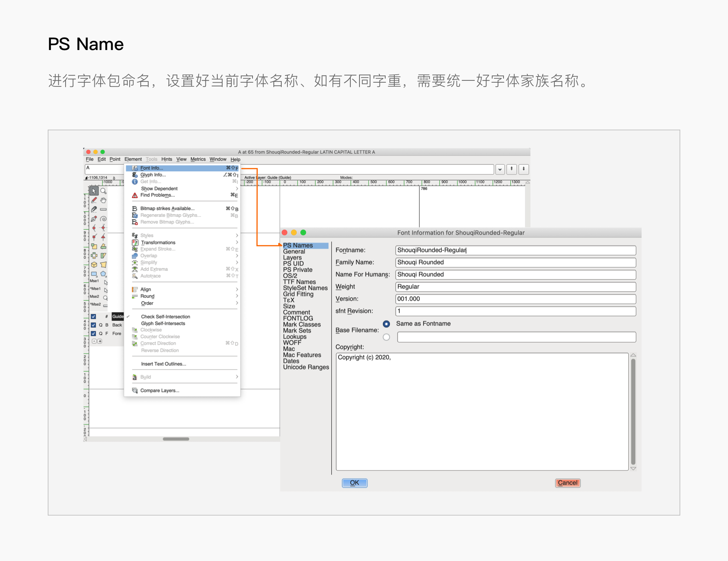Click the horizontal scrollbar thumb in glyph window
Screen dimensions: 728x561
176,439
